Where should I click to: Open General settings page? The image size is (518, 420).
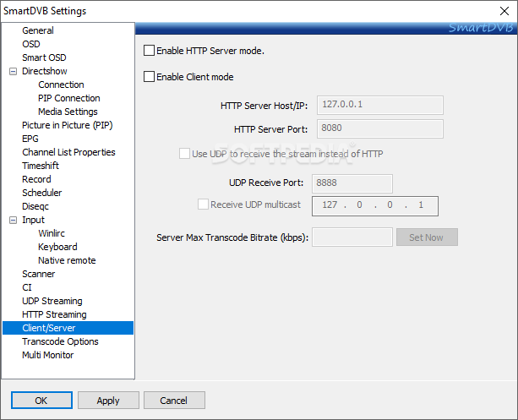tap(38, 30)
